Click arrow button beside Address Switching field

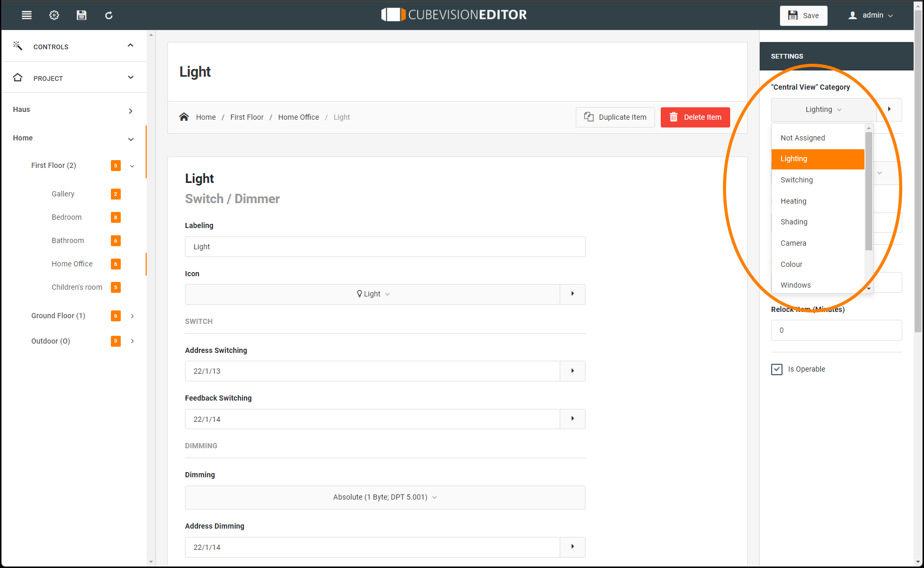[573, 371]
